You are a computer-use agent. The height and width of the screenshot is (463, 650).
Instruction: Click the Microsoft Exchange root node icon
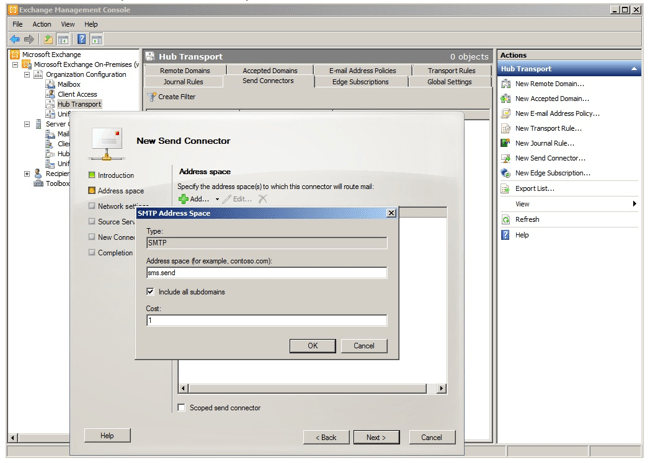(15, 55)
